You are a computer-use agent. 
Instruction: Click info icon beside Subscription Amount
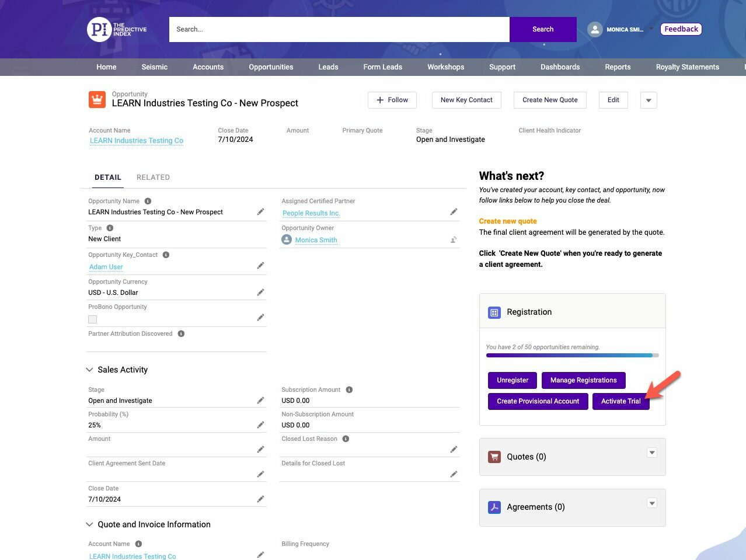[x=349, y=389]
